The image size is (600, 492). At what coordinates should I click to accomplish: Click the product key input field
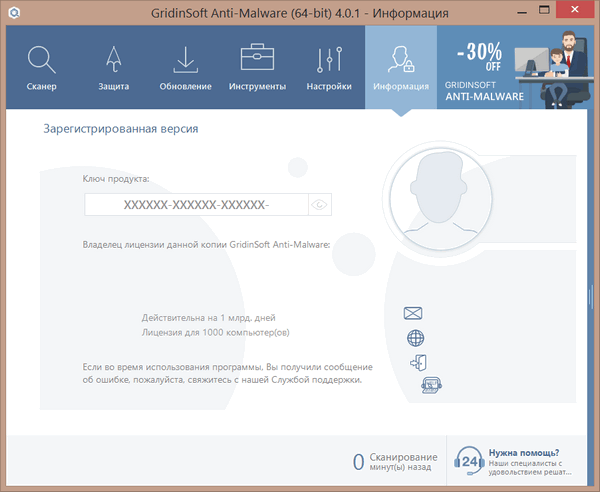(196, 205)
